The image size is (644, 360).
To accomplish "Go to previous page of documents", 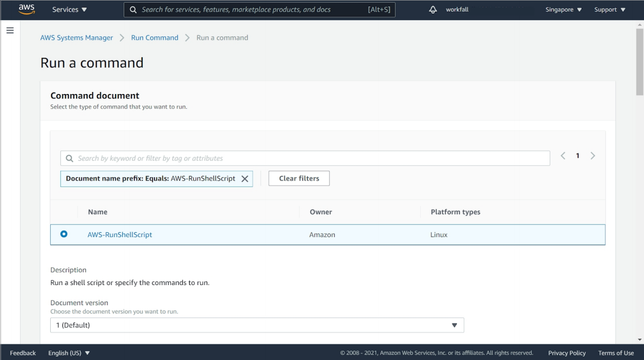I will coord(563,156).
